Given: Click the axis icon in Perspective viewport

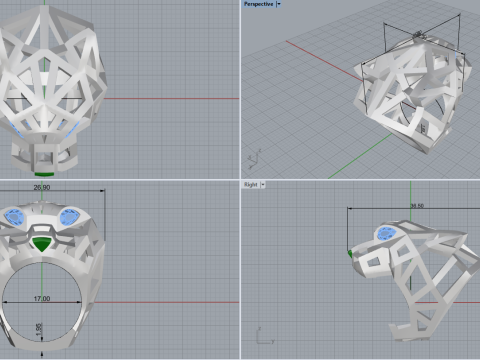Looking at the screenshot, I should pos(254,159).
